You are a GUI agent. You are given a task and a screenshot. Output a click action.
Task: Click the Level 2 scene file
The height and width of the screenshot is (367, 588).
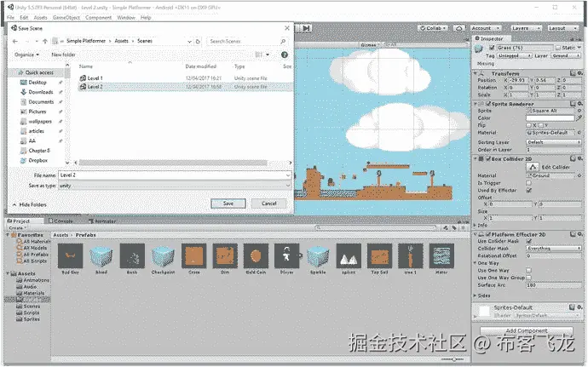click(185, 87)
